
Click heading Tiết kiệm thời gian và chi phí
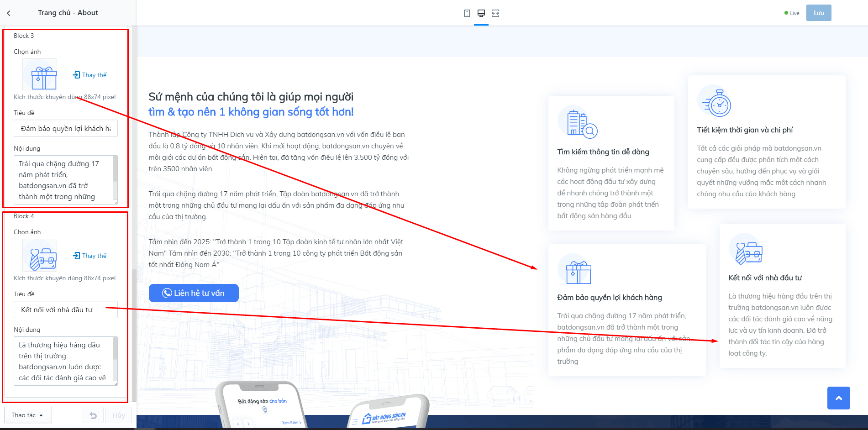tap(745, 130)
